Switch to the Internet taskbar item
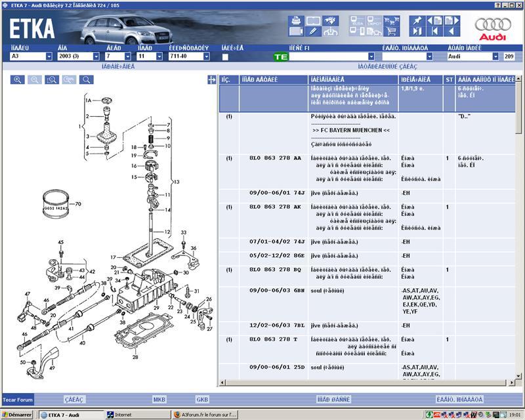 [x=138, y=415]
